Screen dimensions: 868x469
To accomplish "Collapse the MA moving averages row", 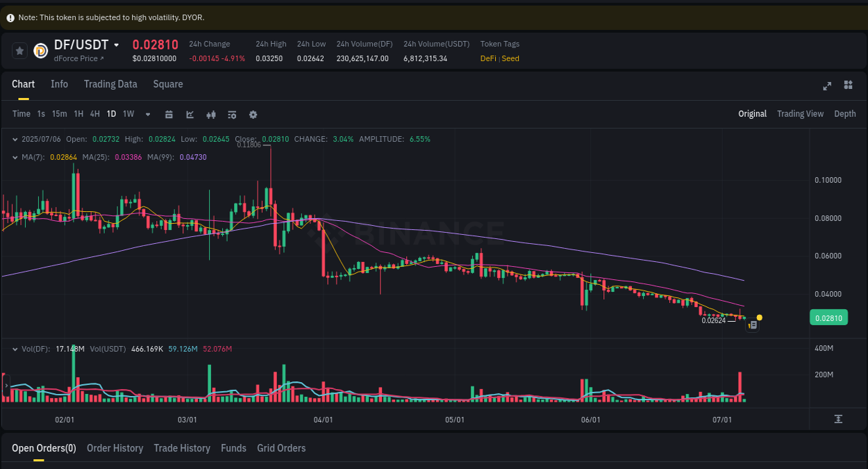I will coord(15,157).
